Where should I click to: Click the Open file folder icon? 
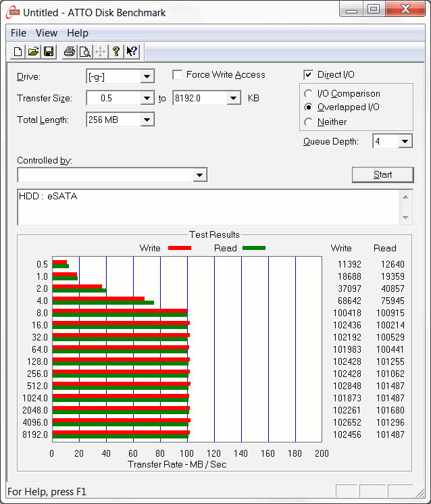pyautogui.click(x=33, y=52)
